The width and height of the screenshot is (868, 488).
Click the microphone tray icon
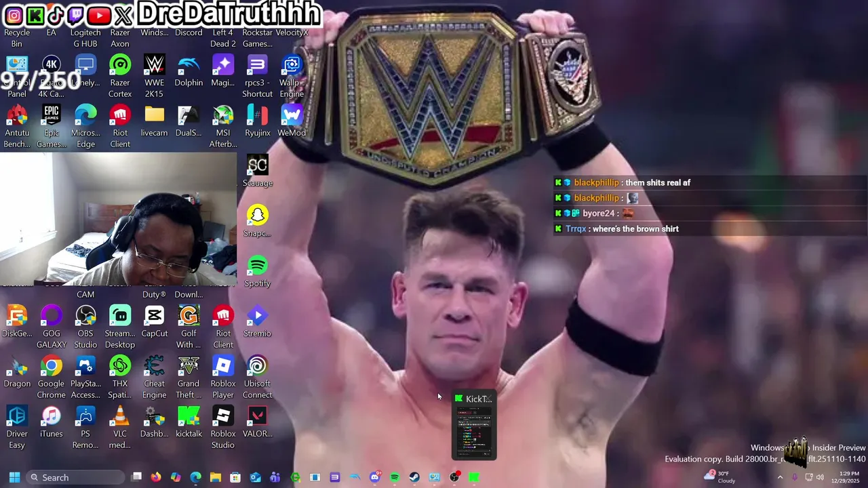click(x=795, y=477)
